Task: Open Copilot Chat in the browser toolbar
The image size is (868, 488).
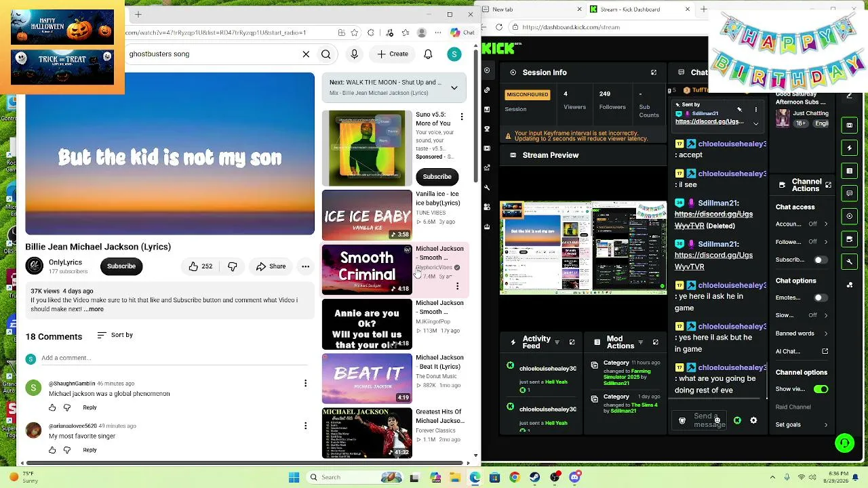Action: tap(462, 33)
